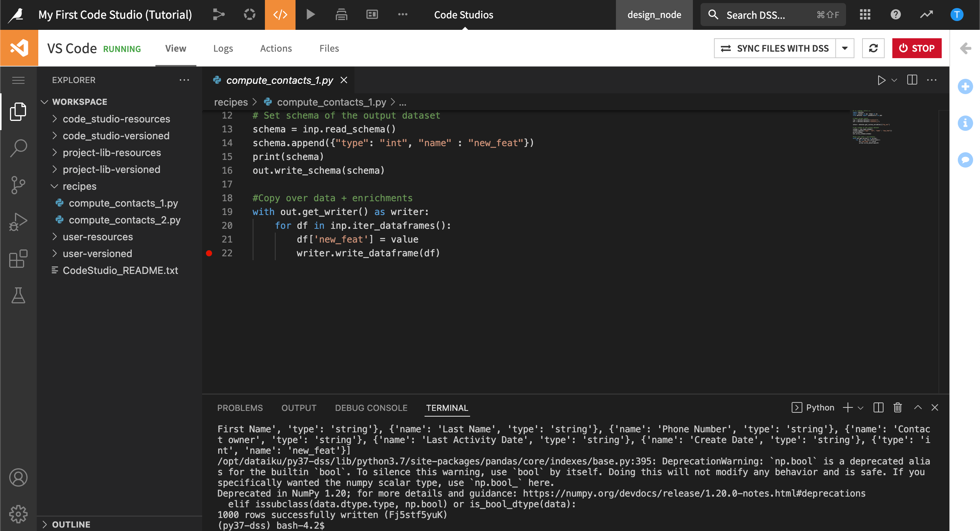Open CodeStudio_README.txt file
Image resolution: width=980 pixels, height=531 pixels.
point(119,270)
